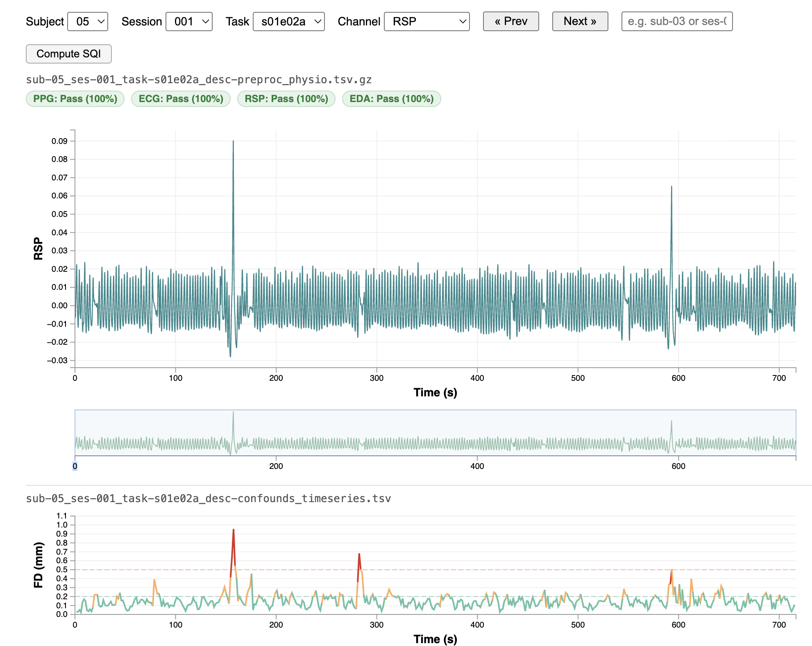Screen dimensions: 812x646
Task: Click the preproc_physio.tsv.gz filename label
Action: pyautogui.click(x=199, y=80)
